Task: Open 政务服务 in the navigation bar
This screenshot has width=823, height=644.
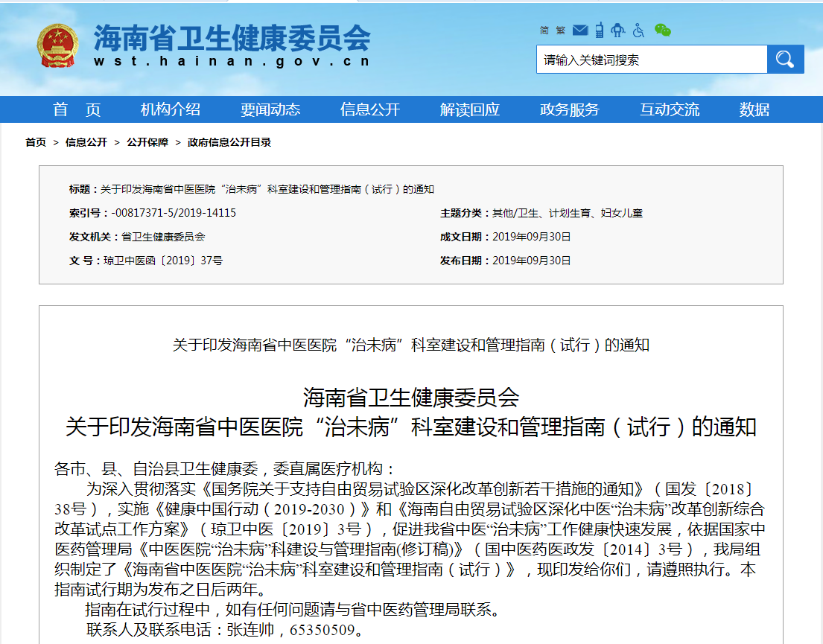Action: tap(570, 109)
